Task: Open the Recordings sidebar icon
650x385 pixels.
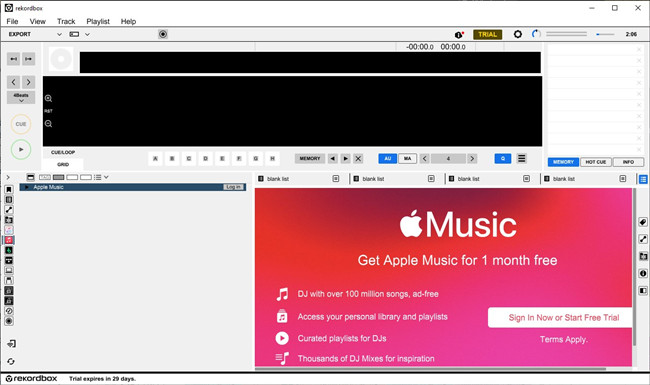Action: point(9,321)
